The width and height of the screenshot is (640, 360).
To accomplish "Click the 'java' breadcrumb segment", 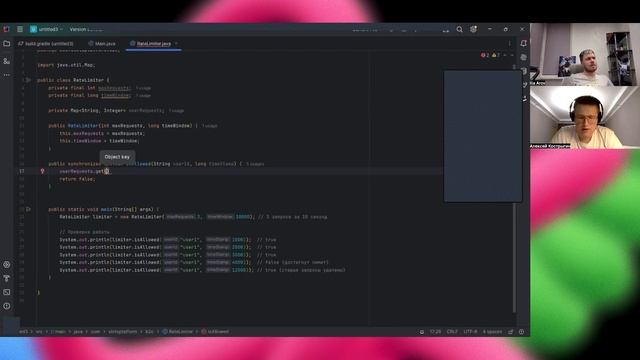I will click(x=78, y=332).
